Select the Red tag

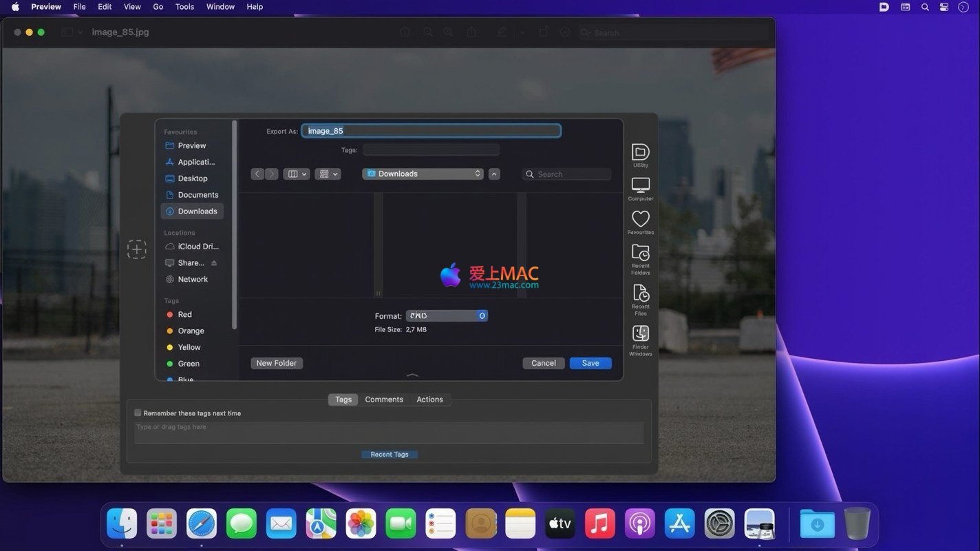point(184,315)
